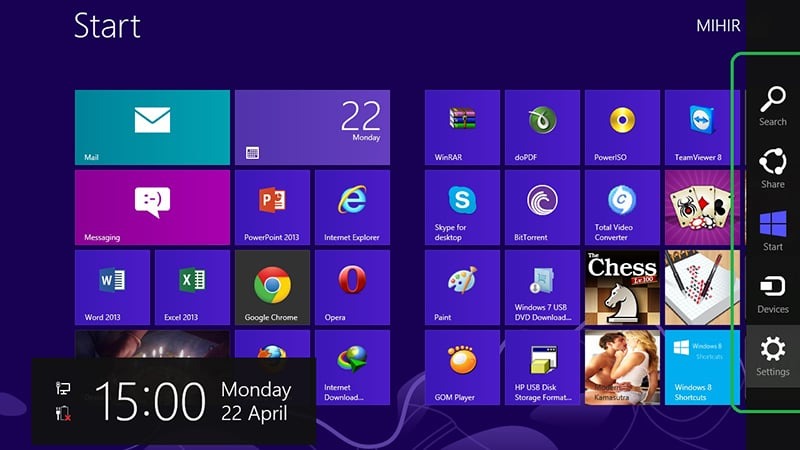Viewport: 800px width, 450px height.
Task: Launch Skype for desktop tile
Action: [462, 208]
